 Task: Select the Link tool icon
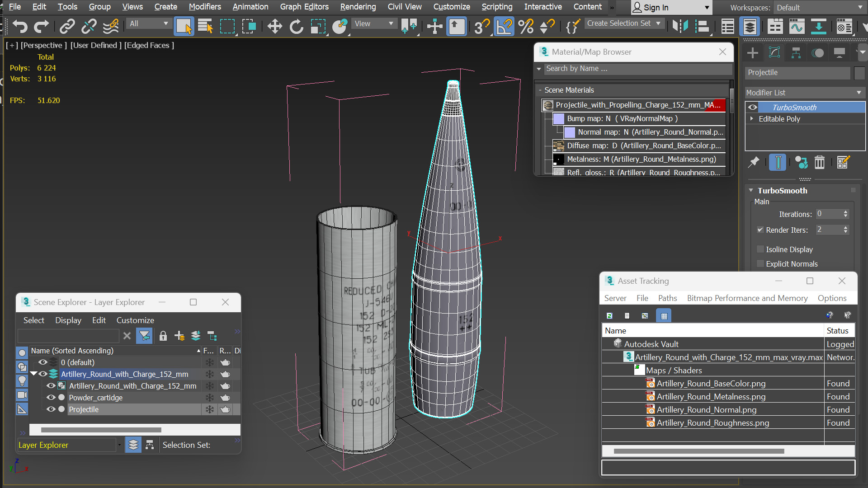click(67, 27)
